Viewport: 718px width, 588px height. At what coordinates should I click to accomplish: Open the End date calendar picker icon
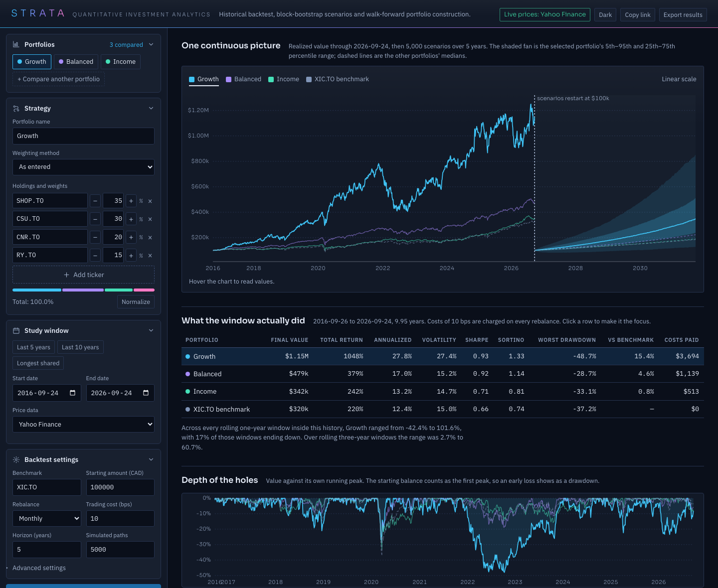146,393
